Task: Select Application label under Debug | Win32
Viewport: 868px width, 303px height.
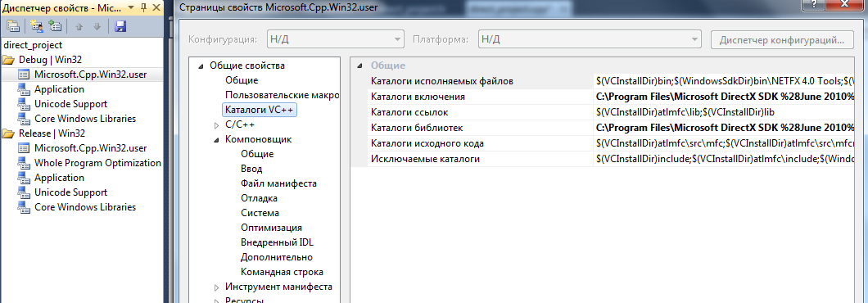Action: (59, 89)
